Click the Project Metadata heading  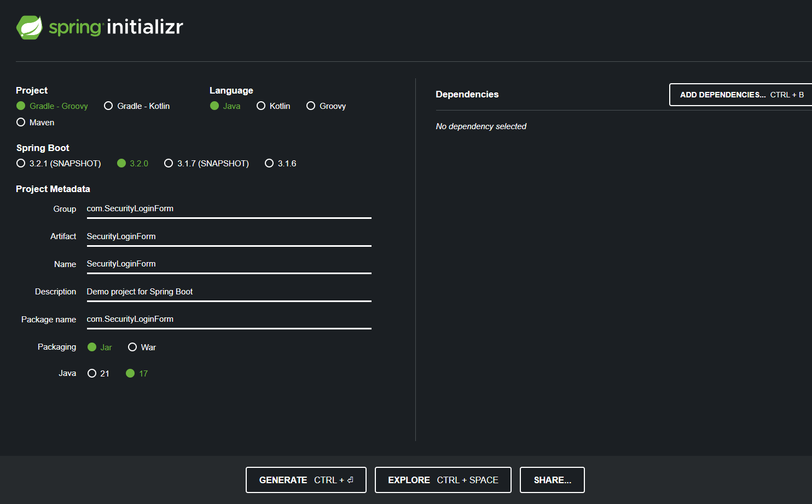(53, 189)
